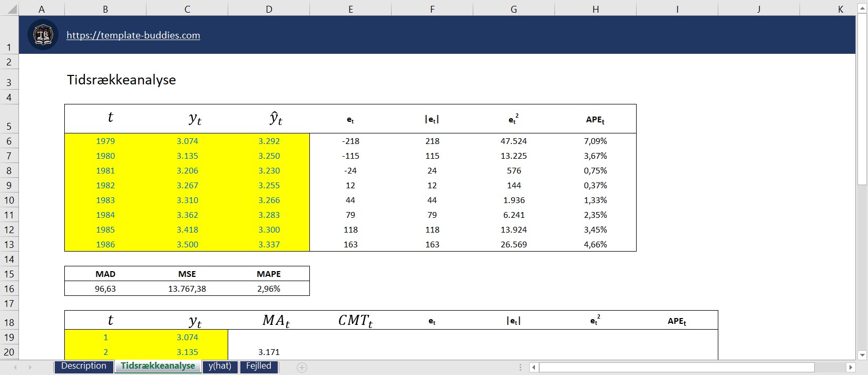The height and width of the screenshot is (375, 868).
Task: Click previous sheet navigation arrow
Action: point(15,367)
